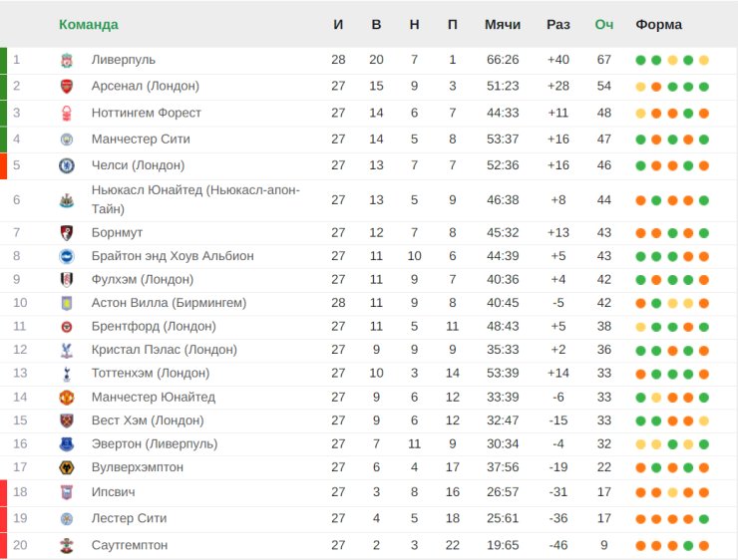The height and width of the screenshot is (560, 738).
Task: Click the Форма column header
Action: click(658, 24)
